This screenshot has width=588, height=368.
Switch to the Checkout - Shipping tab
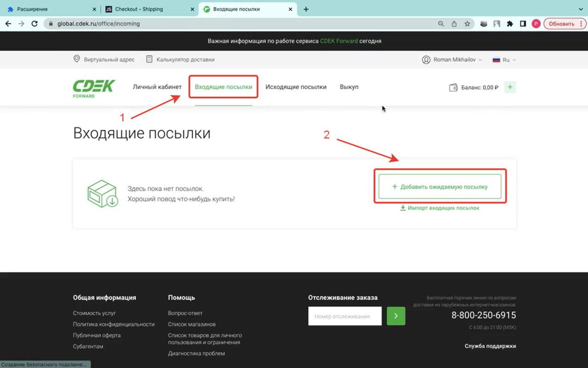pos(149,9)
